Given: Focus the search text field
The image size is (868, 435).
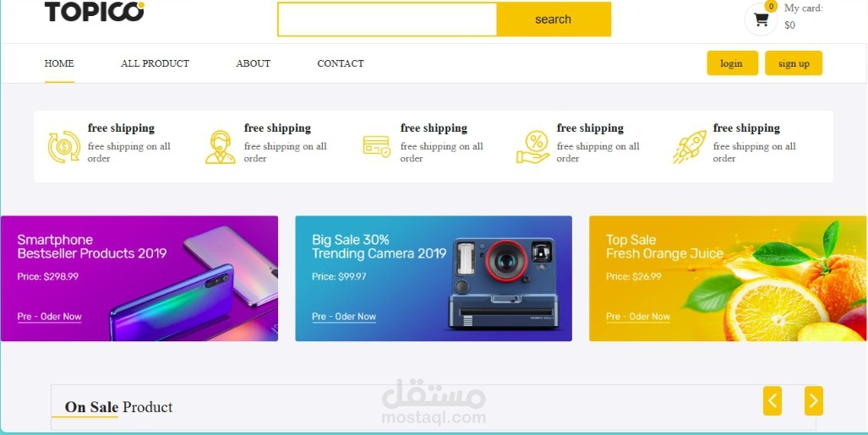Looking at the screenshot, I should pyautogui.click(x=387, y=19).
